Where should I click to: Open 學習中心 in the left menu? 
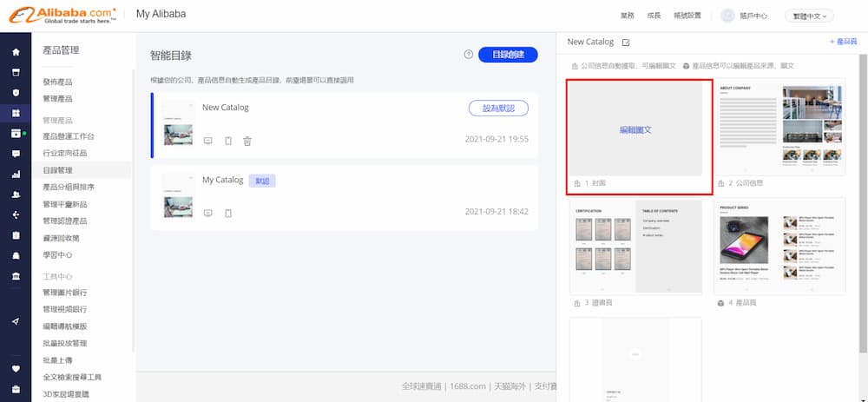tap(57, 255)
